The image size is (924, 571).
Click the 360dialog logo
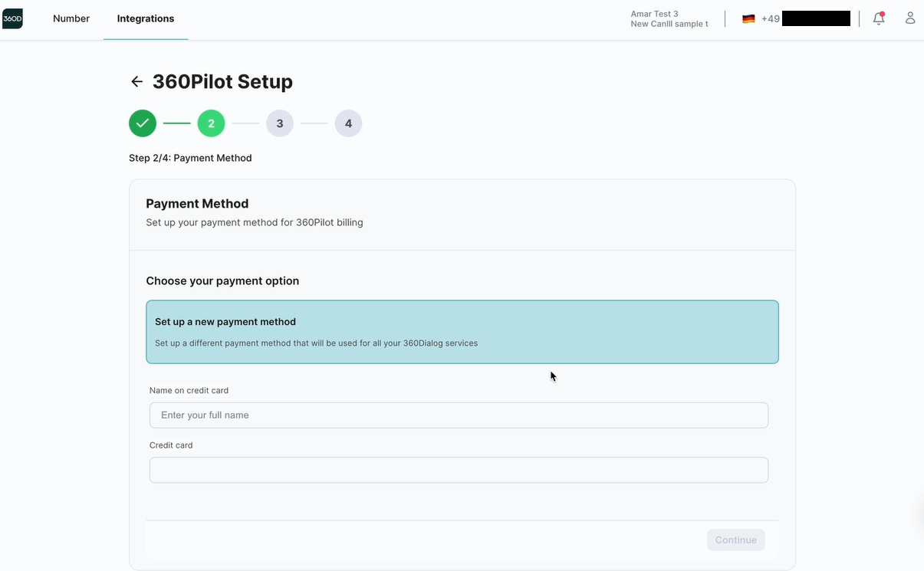[x=12, y=18]
